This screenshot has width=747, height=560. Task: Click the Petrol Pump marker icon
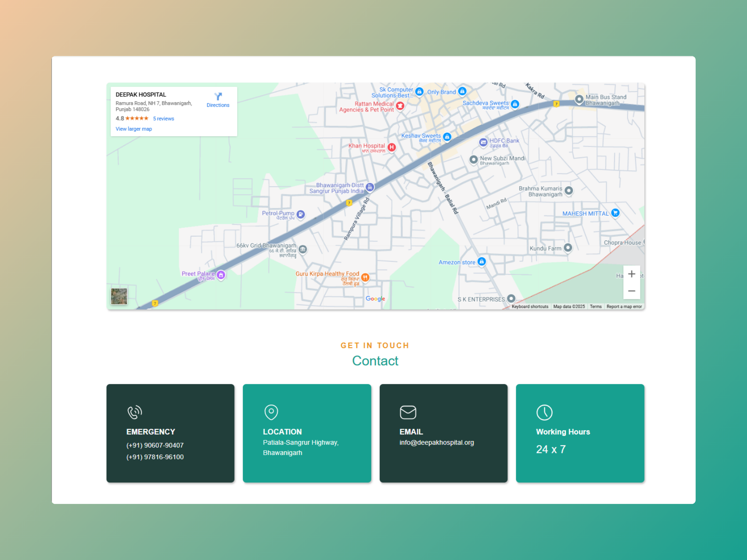[301, 214]
